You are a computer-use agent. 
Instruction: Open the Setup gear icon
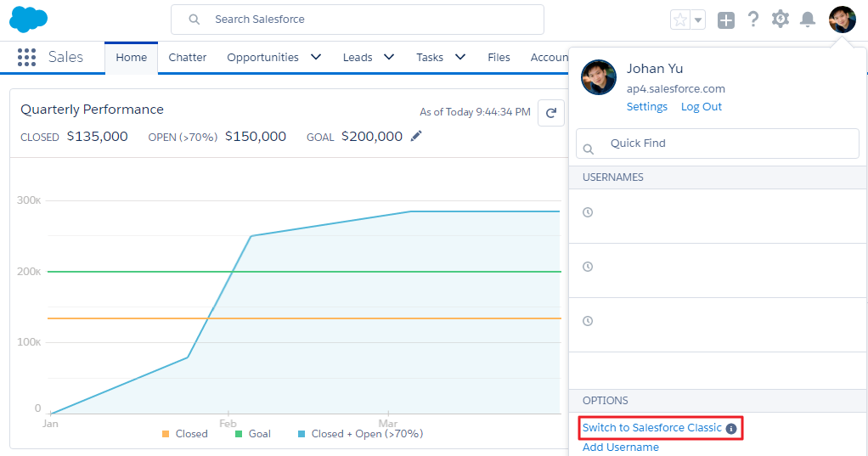click(780, 19)
